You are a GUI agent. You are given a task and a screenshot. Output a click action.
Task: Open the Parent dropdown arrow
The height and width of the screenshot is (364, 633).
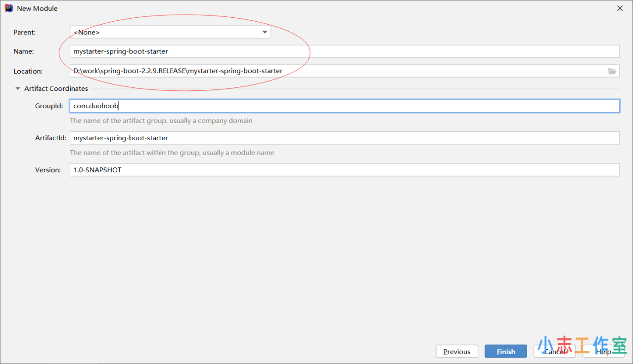264,33
